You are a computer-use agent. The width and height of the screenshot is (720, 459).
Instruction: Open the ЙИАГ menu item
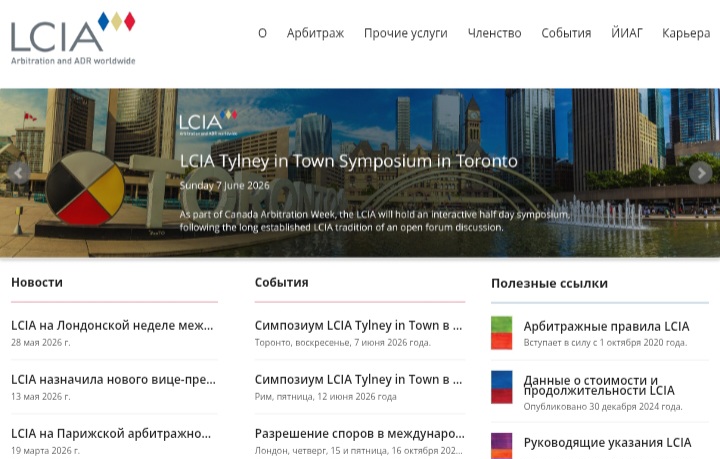click(627, 33)
